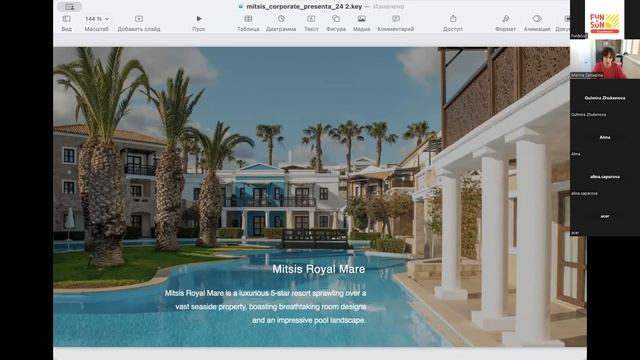Open the Вид view options icon

tap(67, 19)
